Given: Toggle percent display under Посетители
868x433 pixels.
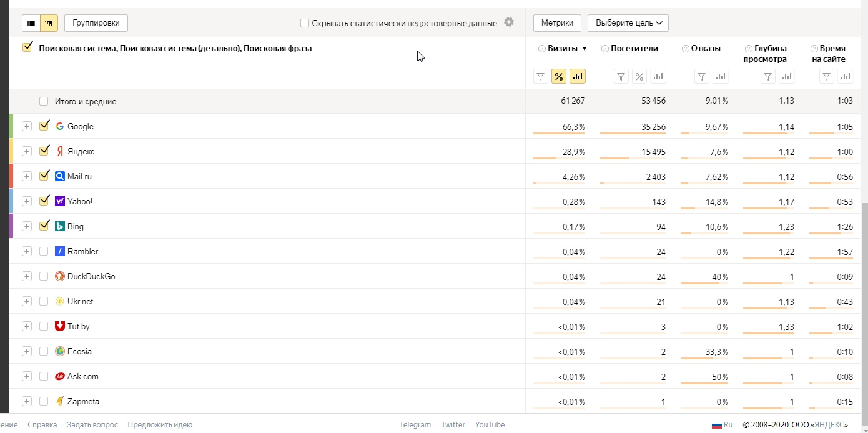Looking at the screenshot, I should [x=639, y=77].
